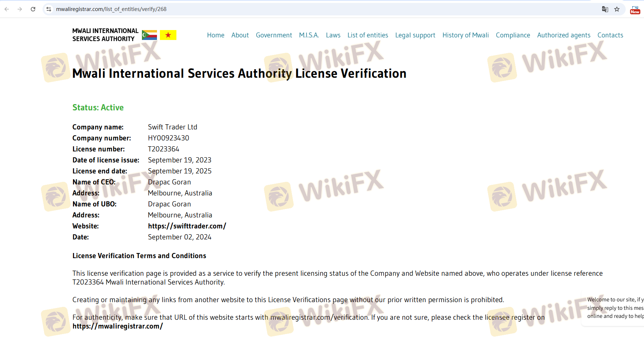Select the date September 02, 2024

(180, 237)
